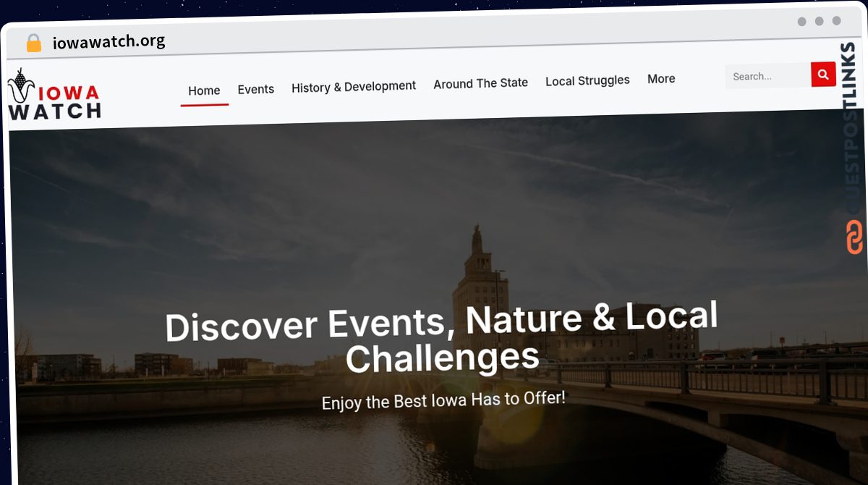Click the leftmost gray dot in title bar
868x485 pixels.
[x=801, y=22]
